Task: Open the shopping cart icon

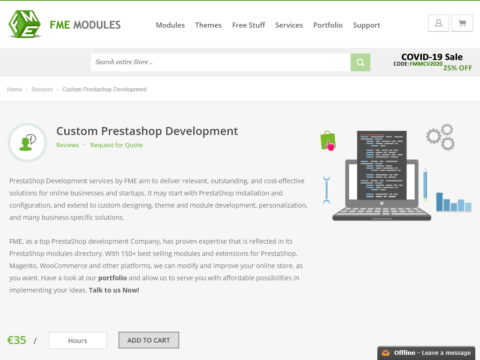Action: (462, 23)
